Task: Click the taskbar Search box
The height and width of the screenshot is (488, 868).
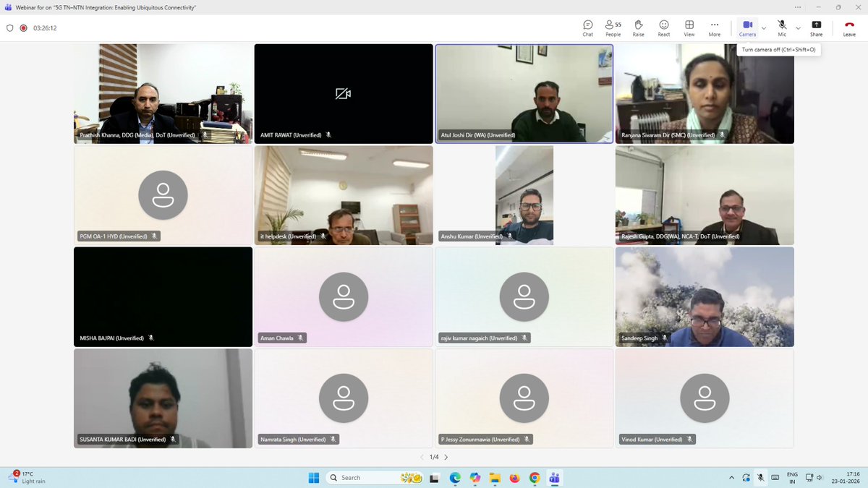Action: (375, 478)
